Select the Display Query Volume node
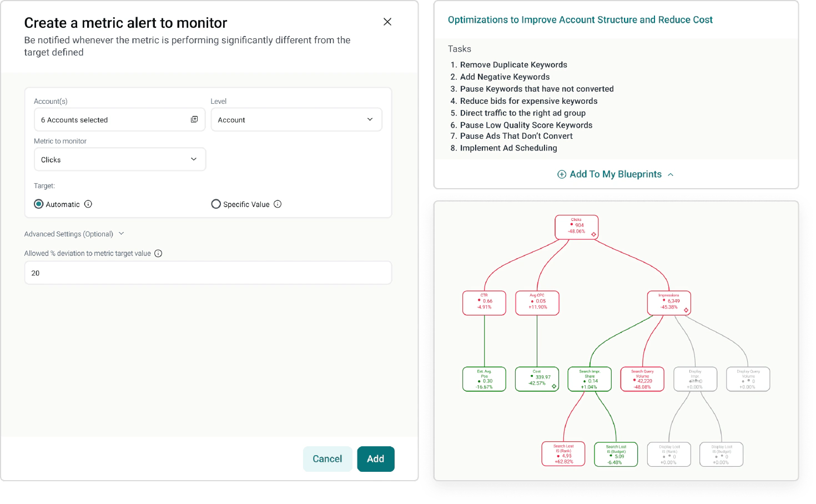Image resolution: width=816 pixels, height=504 pixels. coord(748,379)
